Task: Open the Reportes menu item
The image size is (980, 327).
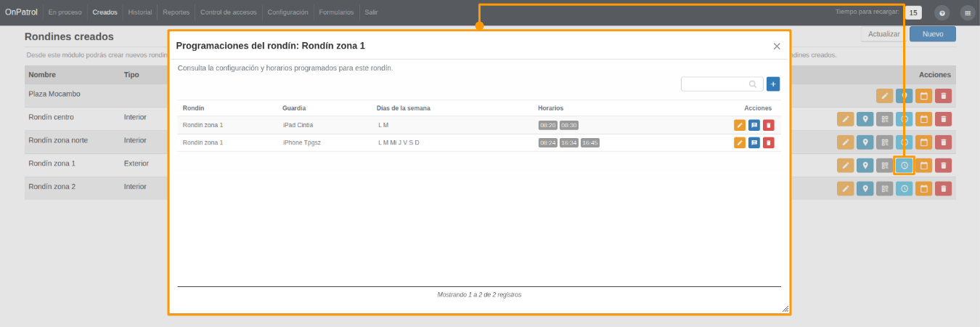Action: coord(176,12)
